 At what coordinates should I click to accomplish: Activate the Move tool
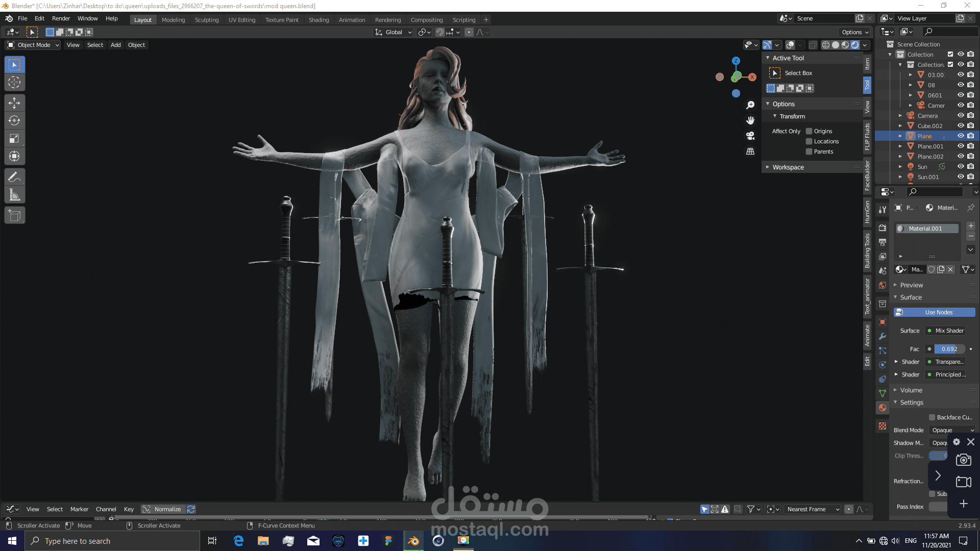(x=14, y=103)
